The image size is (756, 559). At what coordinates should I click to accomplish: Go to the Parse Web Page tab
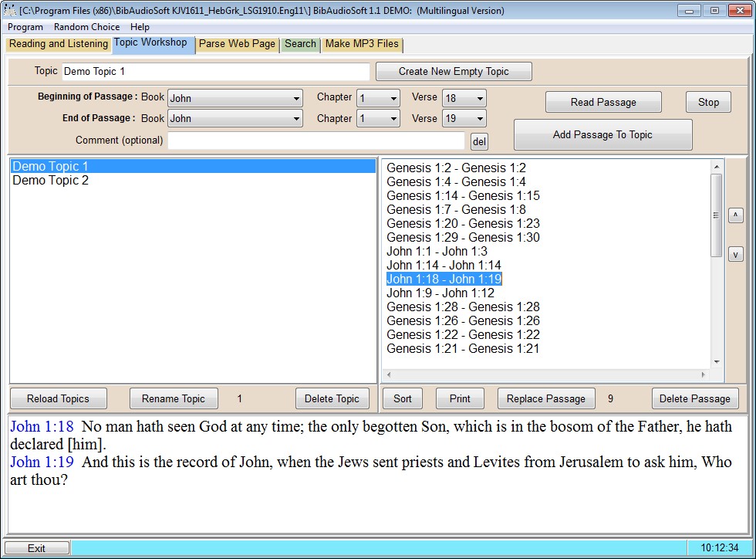(x=238, y=44)
